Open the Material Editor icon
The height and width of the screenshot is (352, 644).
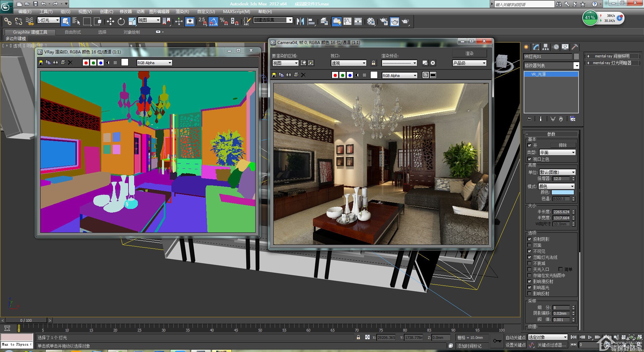[x=371, y=21]
